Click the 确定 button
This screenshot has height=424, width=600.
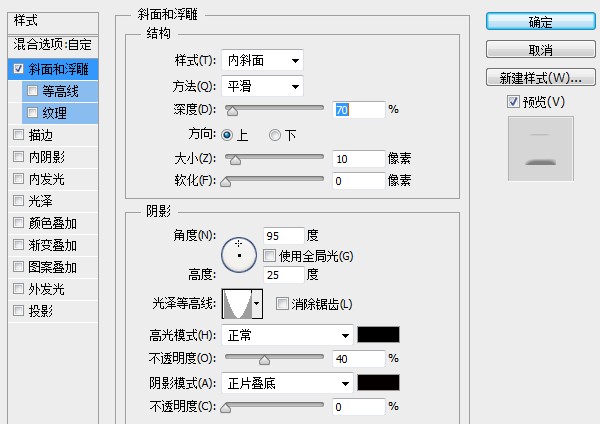coord(541,21)
